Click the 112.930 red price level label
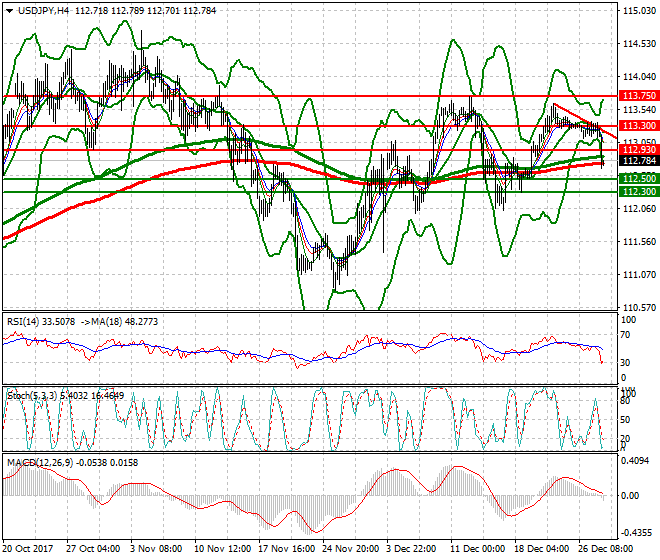660x560 pixels. tap(638, 150)
